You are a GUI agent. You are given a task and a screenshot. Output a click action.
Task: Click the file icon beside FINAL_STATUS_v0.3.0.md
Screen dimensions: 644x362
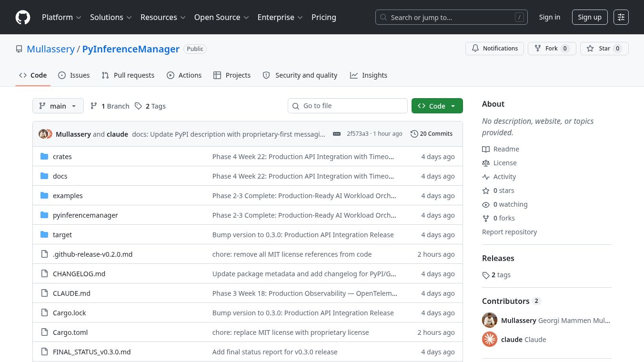click(44, 352)
